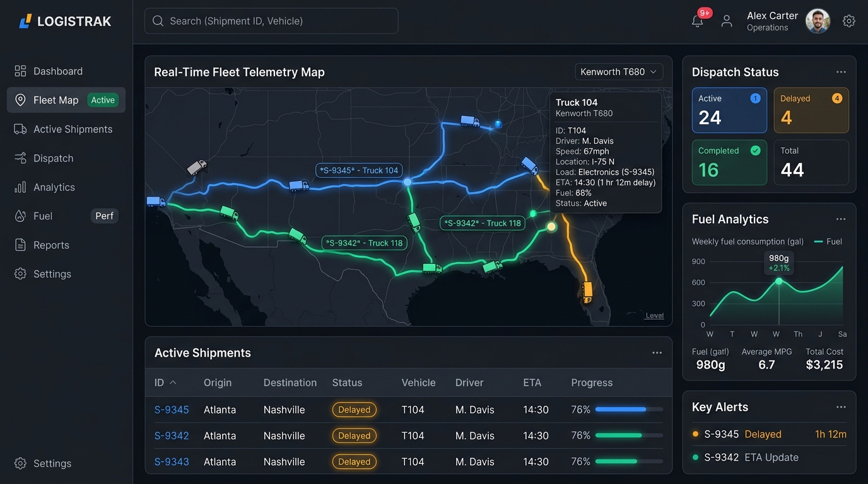
Task: Open Fuel Analytics more options menu
Action: 841,219
